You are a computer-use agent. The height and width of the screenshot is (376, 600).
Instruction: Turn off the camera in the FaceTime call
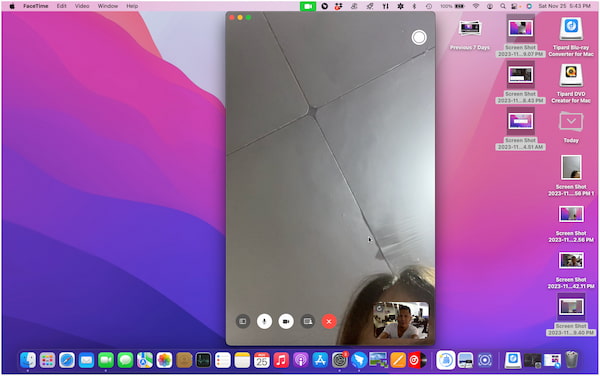point(286,321)
